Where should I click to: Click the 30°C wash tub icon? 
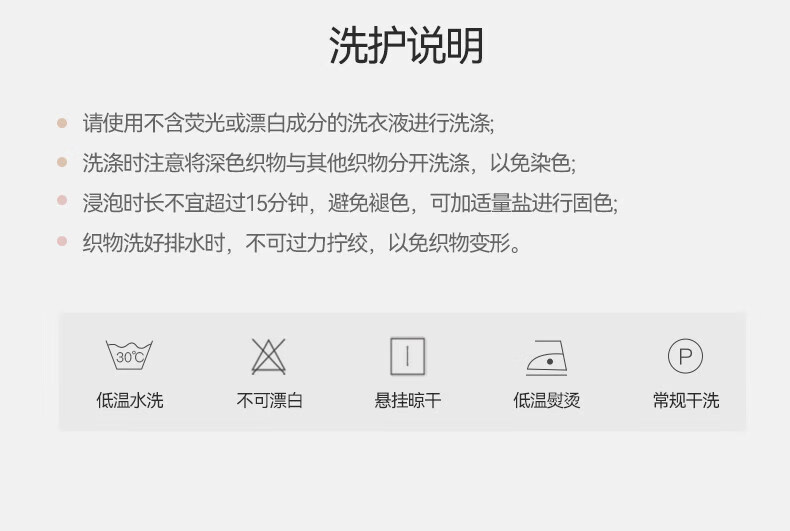coord(129,355)
